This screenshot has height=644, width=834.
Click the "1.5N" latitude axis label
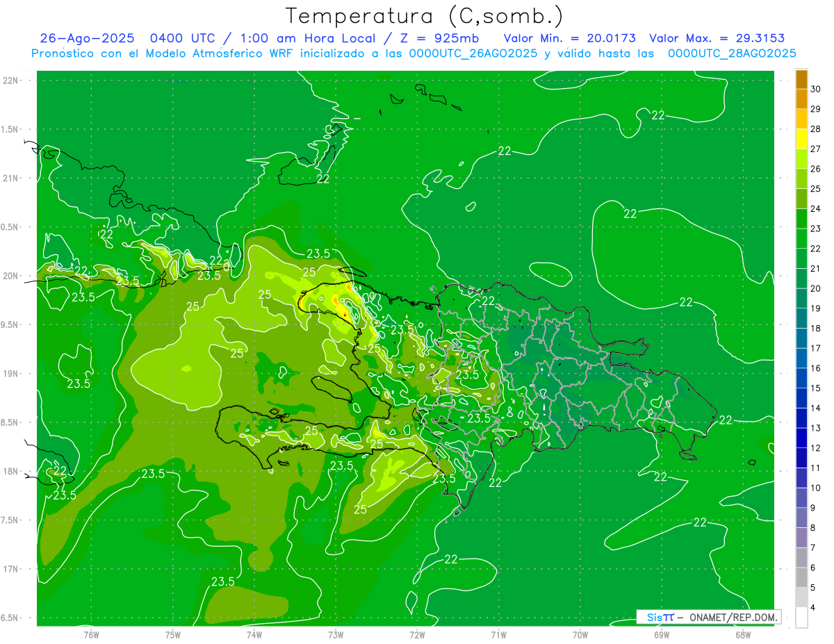point(10,129)
